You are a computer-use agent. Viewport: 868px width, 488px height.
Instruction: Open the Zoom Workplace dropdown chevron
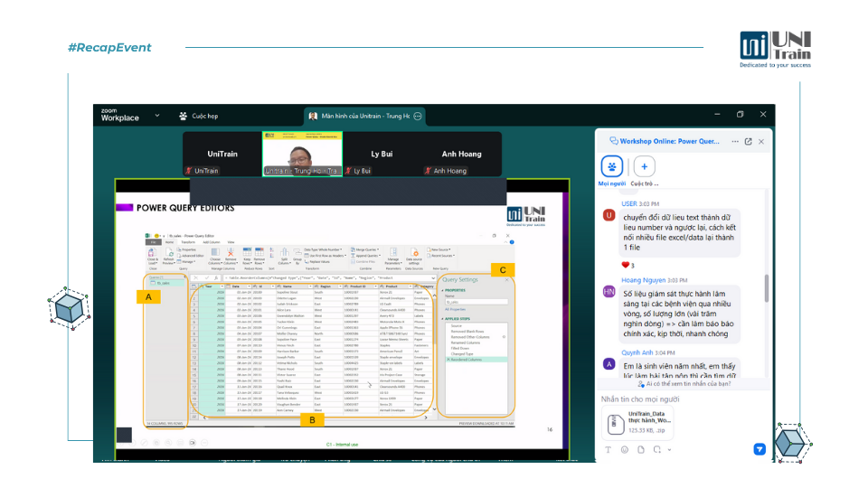tap(157, 116)
